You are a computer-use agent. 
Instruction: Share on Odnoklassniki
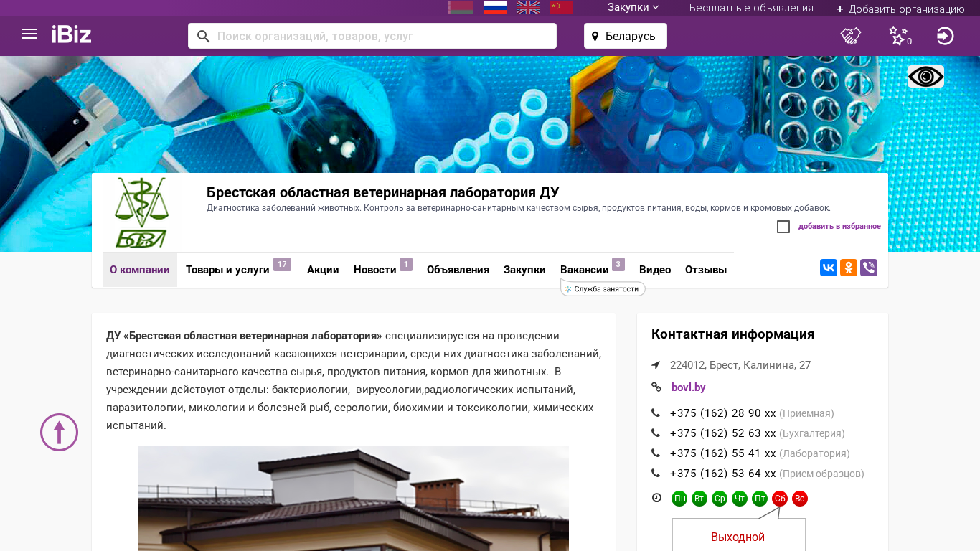[849, 268]
